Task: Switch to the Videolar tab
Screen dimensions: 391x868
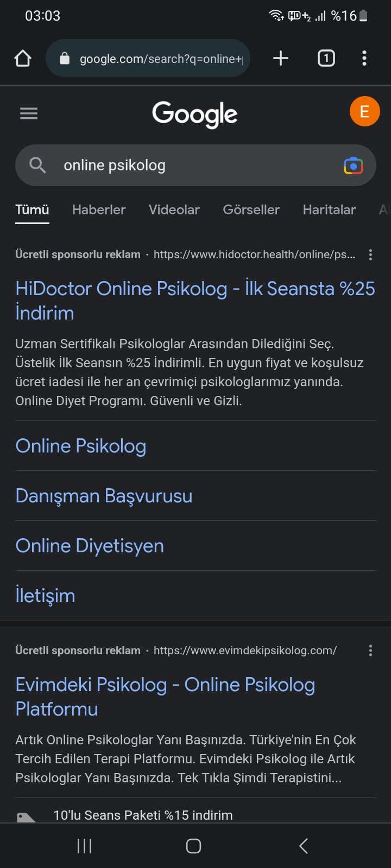Action: (x=174, y=210)
